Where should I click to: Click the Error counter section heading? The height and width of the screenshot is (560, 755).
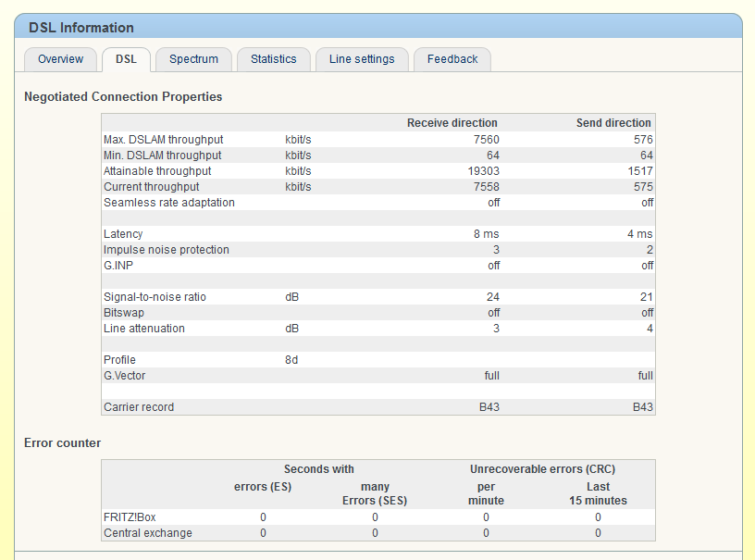[x=63, y=443]
